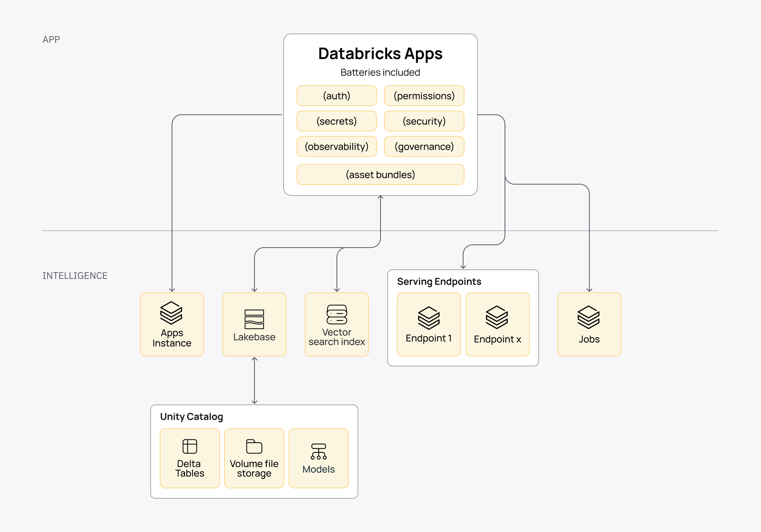Click the (governance) pill
The height and width of the screenshot is (532, 761).
click(424, 146)
